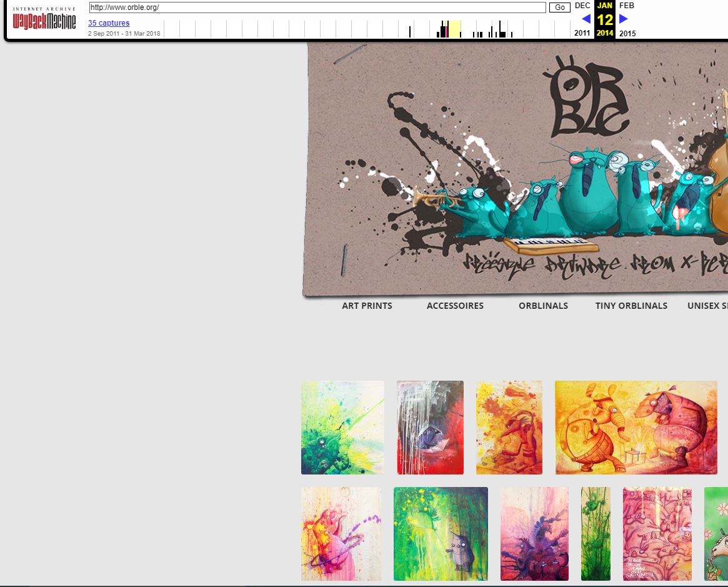Open the TINY ORBLINALS menu item
Screen dimensions: 728x587
point(631,306)
